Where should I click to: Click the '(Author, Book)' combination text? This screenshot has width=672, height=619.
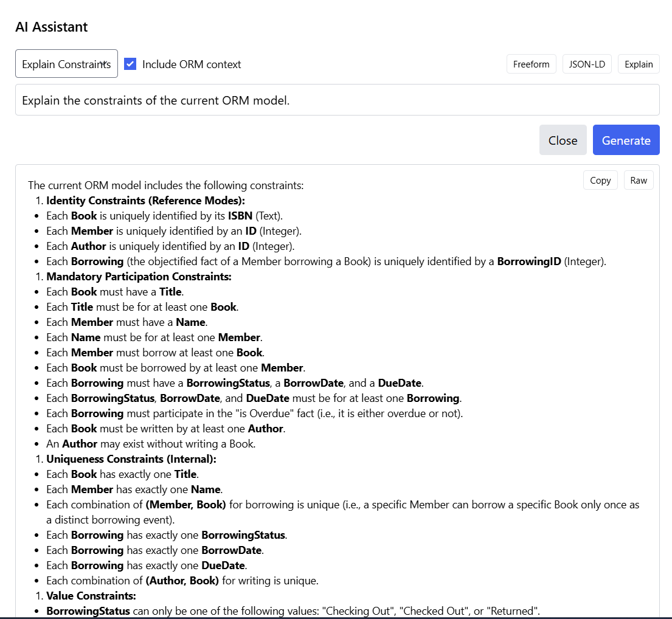coord(182,581)
